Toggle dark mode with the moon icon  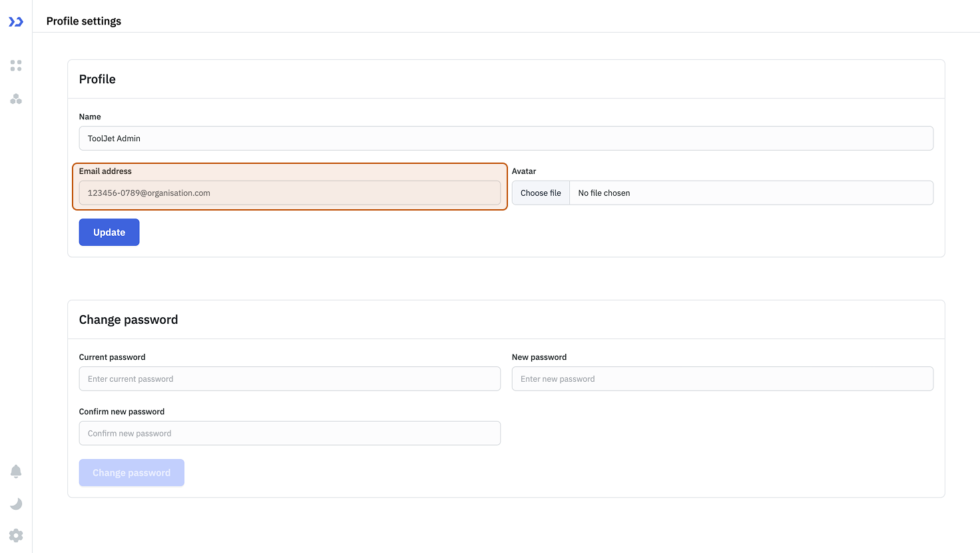[x=16, y=504]
